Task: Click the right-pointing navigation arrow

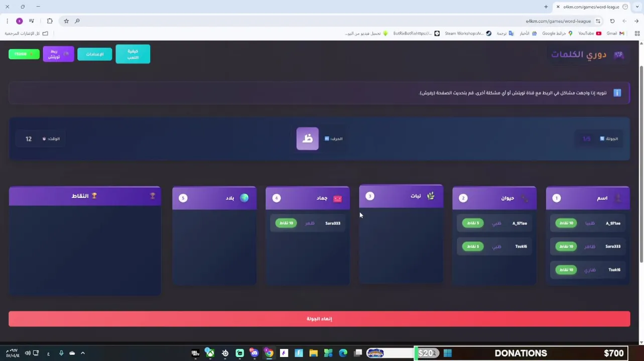Action: [x=636, y=21]
